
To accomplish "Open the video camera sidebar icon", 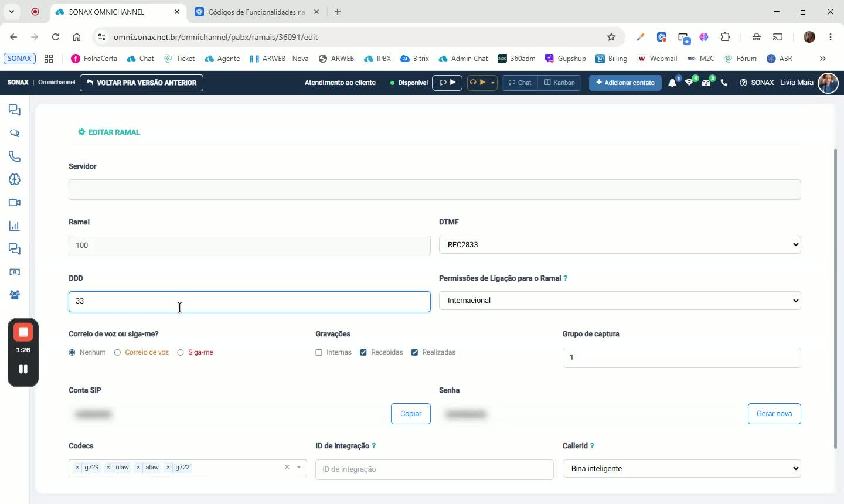I will click(15, 203).
